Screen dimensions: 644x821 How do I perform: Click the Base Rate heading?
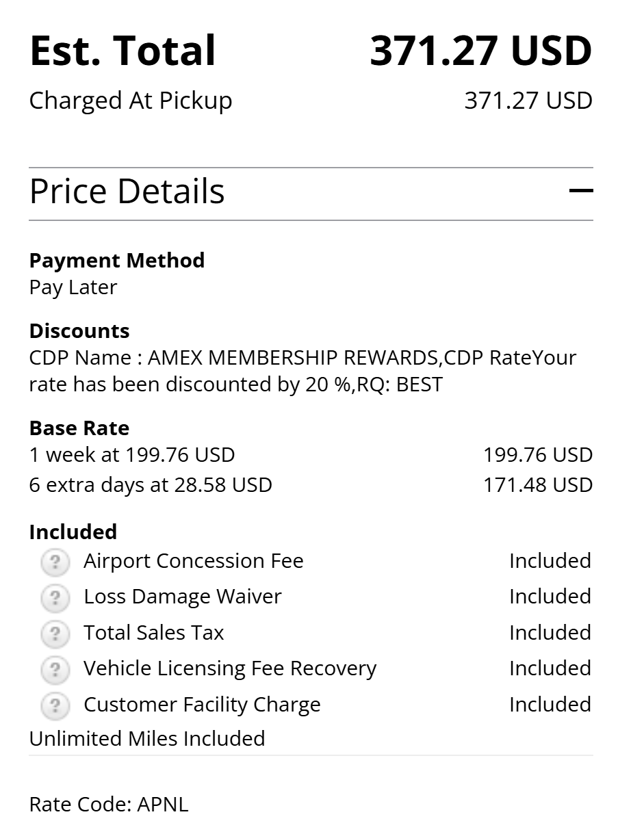pos(79,428)
